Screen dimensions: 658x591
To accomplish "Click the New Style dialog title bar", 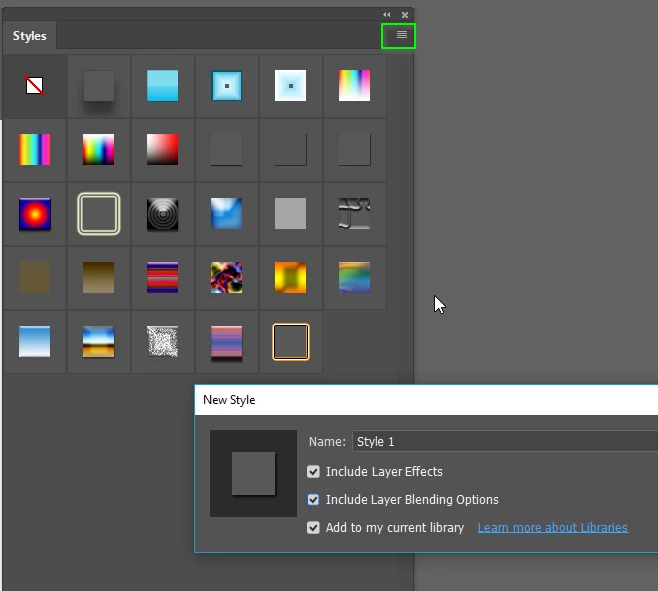I will [x=426, y=400].
